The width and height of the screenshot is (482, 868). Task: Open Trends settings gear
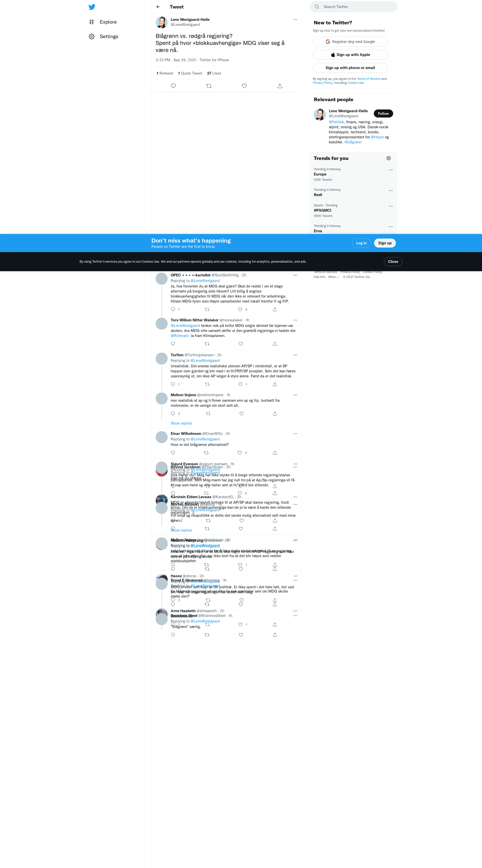(389, 158)
